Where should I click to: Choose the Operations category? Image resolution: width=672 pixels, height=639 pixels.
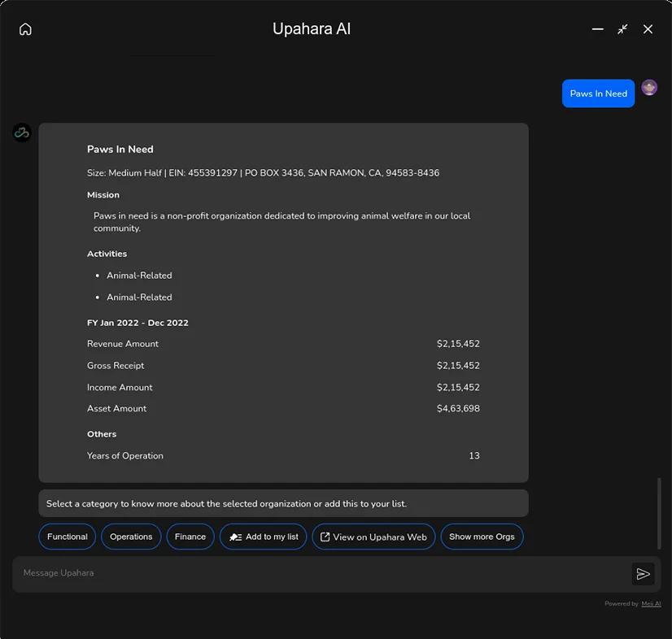pyautogui.click(x=131, y=537)
